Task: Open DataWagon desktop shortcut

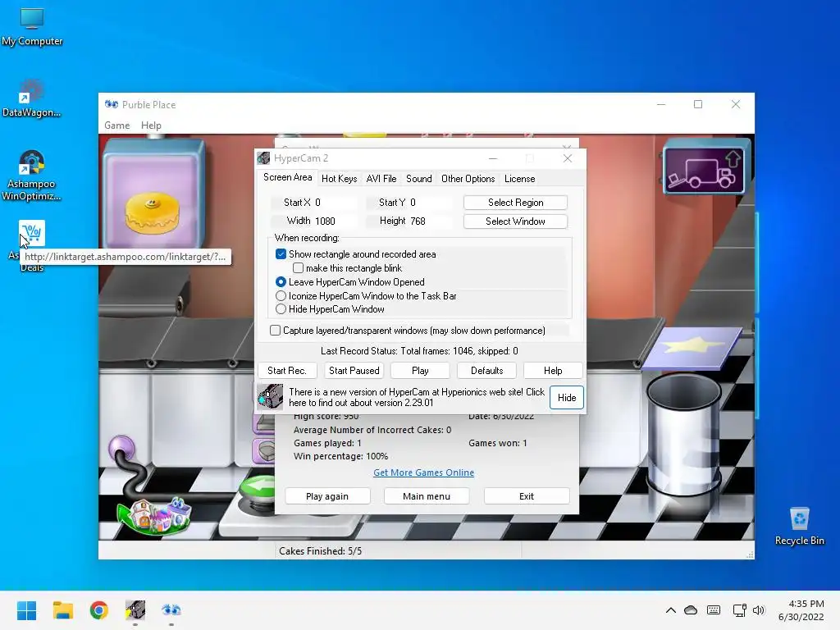Action: (31, 98)
